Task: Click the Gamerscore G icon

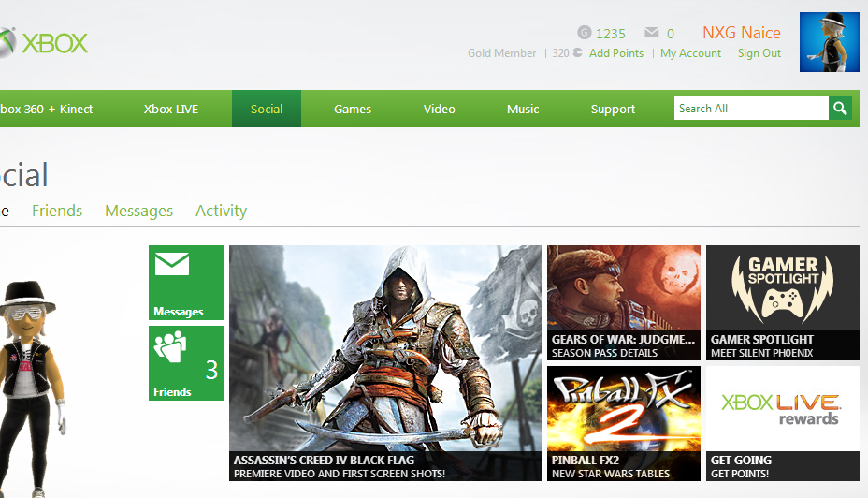Action: click(584, 33)
